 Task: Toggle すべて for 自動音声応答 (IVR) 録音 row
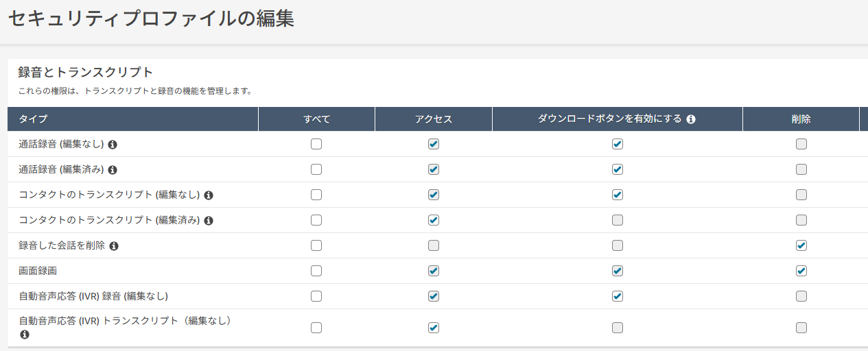pyautogui.click(x=316, y=296)
